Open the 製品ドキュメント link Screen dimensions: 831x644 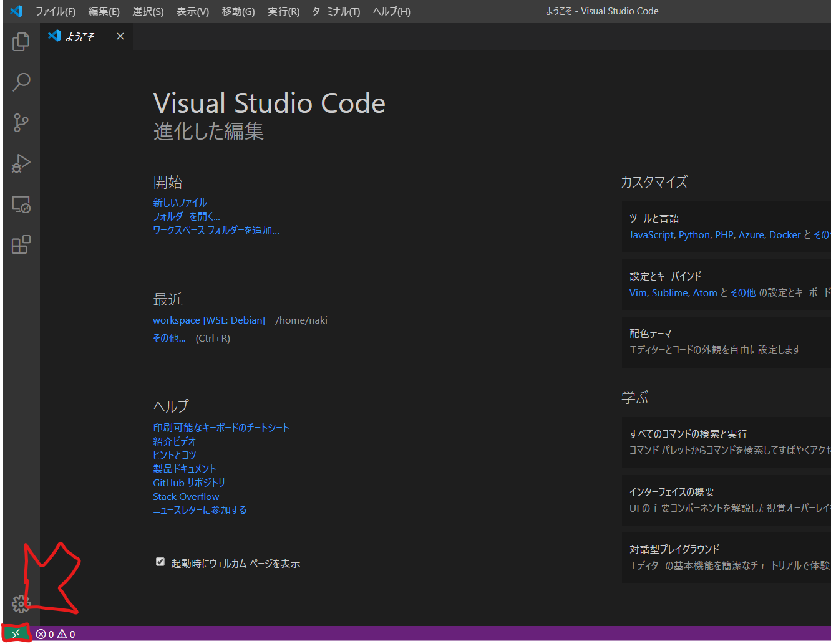click(x=185, y=469)
